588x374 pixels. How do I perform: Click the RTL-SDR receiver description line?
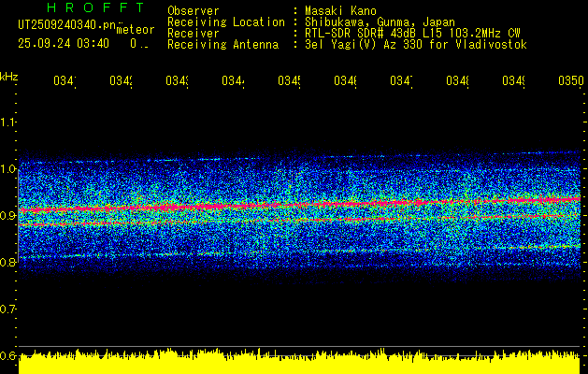[x=412, y=34]
